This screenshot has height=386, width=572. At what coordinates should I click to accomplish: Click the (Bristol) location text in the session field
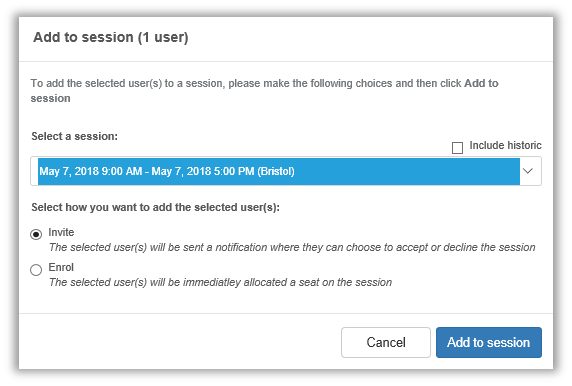click(276, 171)
